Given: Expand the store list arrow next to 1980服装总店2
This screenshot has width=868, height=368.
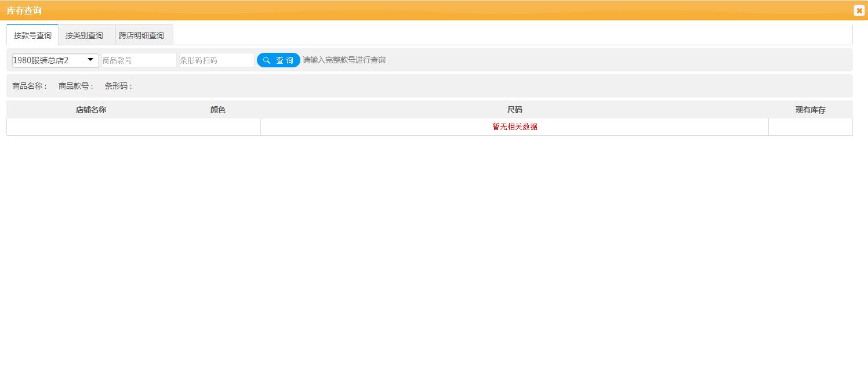Looking at the screenshot, I should coord(90,60).
